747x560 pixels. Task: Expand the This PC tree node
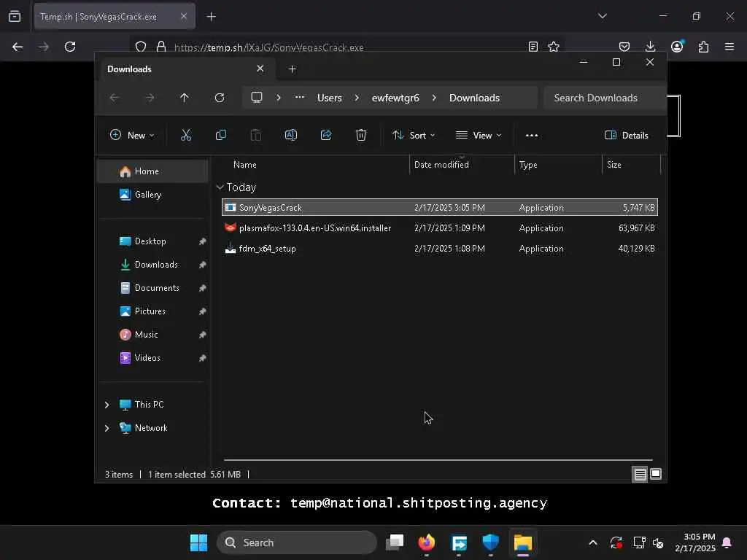107,405
